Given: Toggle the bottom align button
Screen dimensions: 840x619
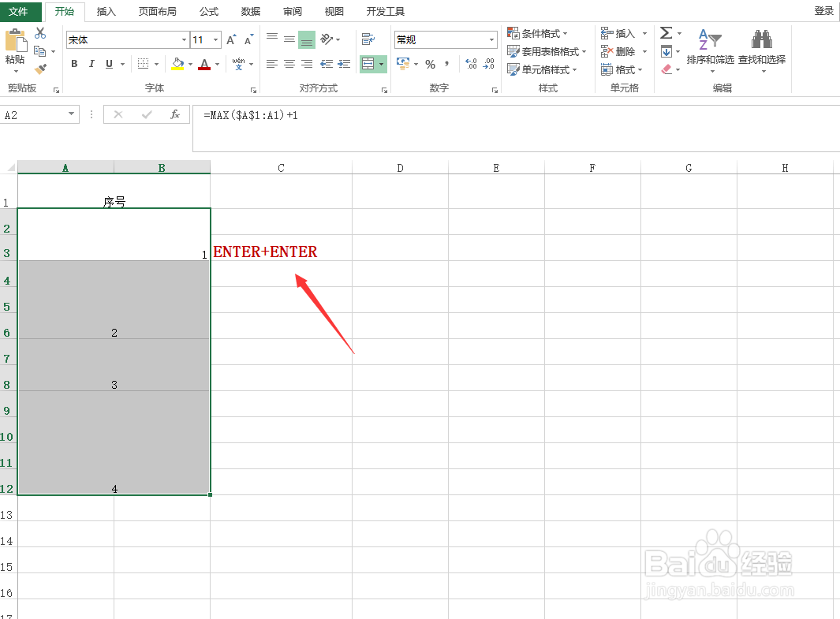Looking at the screenshot, I should (307, 39).
